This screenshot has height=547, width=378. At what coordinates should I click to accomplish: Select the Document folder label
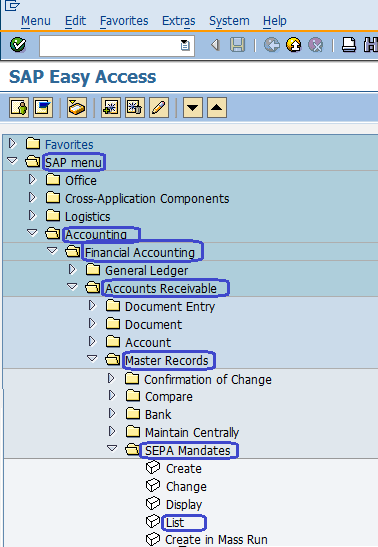tap(153, 324)
